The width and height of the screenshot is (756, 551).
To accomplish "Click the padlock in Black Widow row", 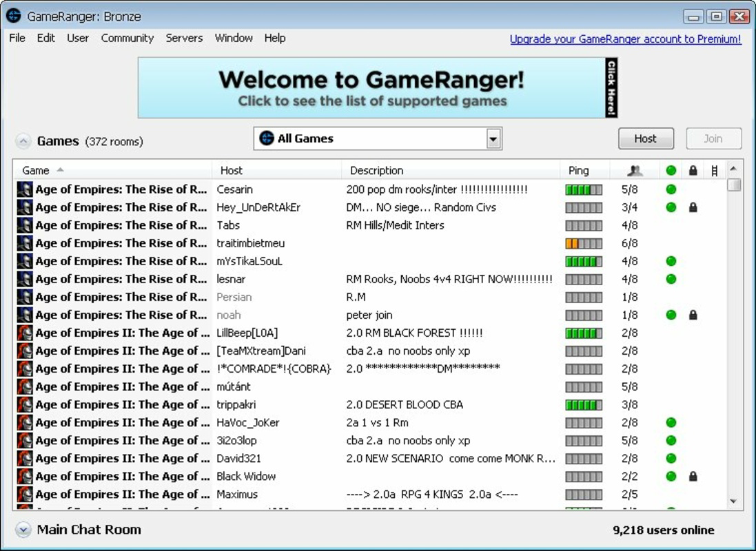I will pyautogui.click(x=693, y=477).
